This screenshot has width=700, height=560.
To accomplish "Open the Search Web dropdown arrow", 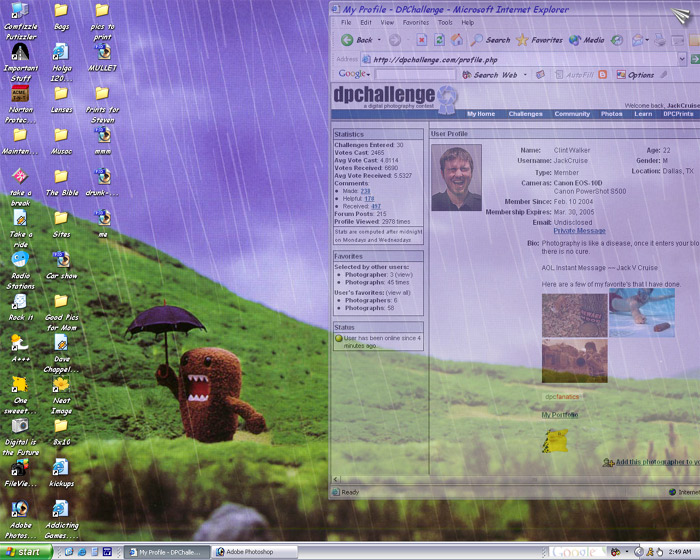I will point(525,75).
